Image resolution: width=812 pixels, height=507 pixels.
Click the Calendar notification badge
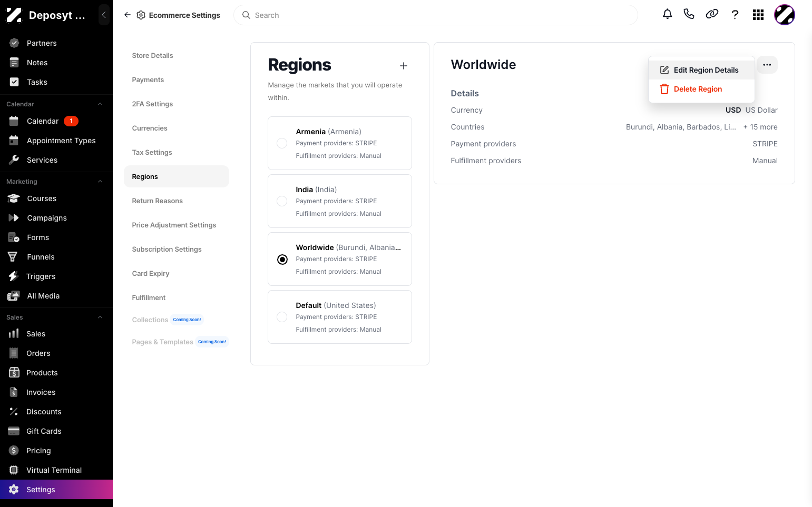(71, 121)
